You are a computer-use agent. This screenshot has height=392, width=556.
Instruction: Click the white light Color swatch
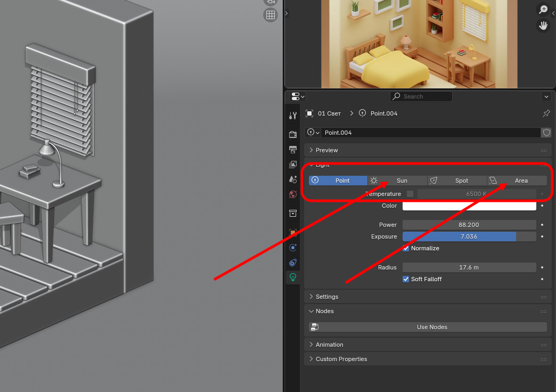[x=469, y=206]
